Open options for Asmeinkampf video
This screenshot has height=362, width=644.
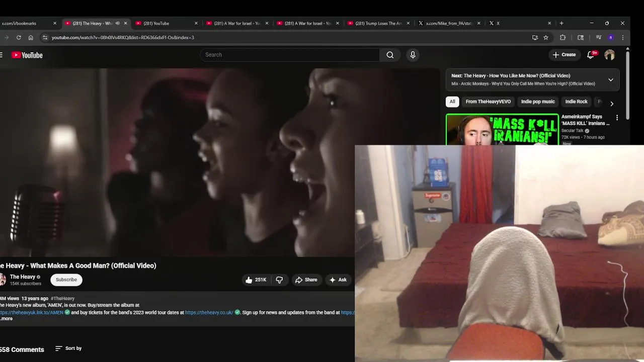coord(617,118)
